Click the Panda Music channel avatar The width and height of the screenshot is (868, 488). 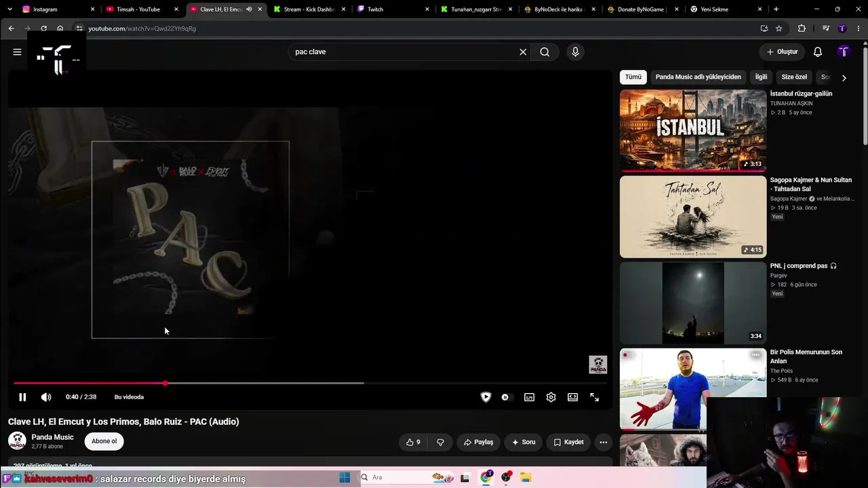pyautogui.click(x=17, y=441)
